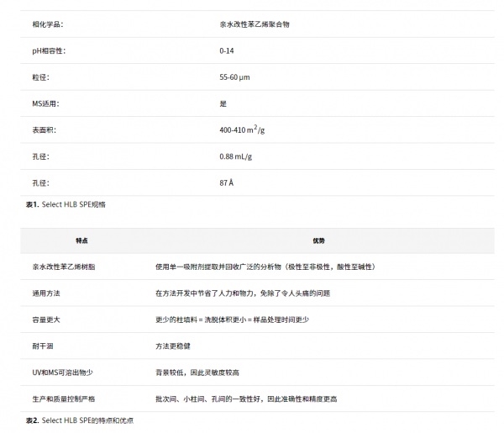This screenshot has width=504, height=433.
Task: Click the 生产和质量控制严格 feature cell
Action: (x=64, y=398)
